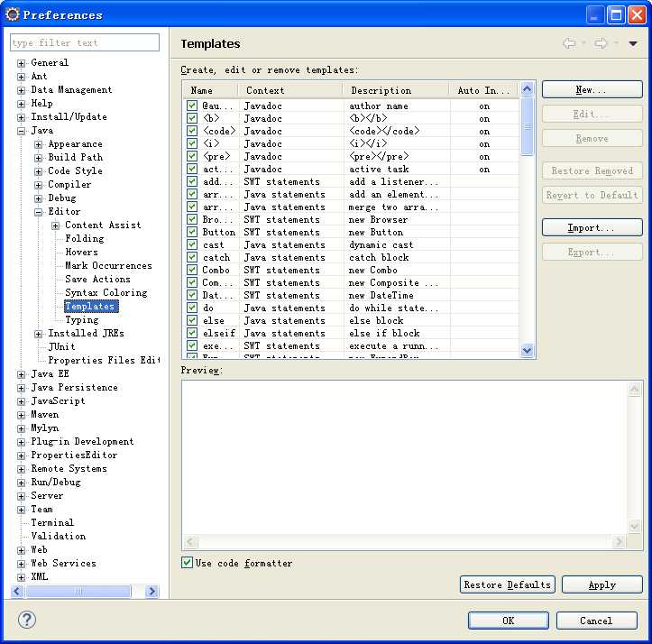Expand the Java EE node

point(21,374)
